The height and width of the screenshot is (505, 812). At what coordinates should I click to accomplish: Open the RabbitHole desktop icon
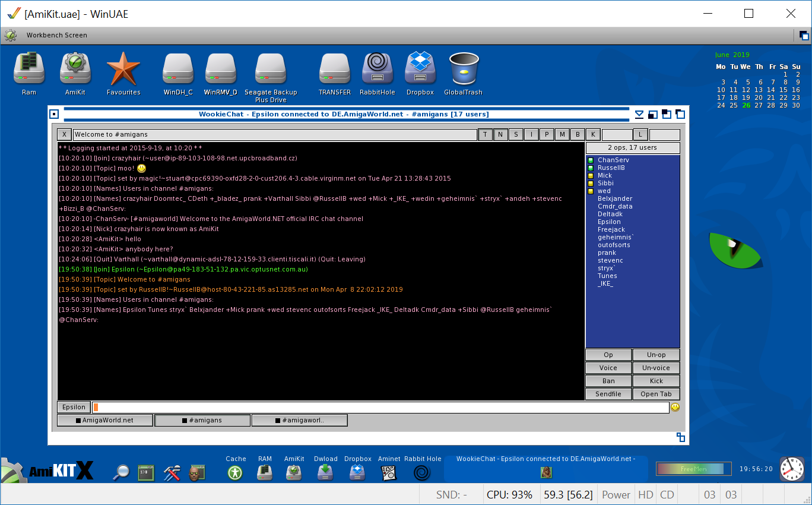[x=378, y=68]
